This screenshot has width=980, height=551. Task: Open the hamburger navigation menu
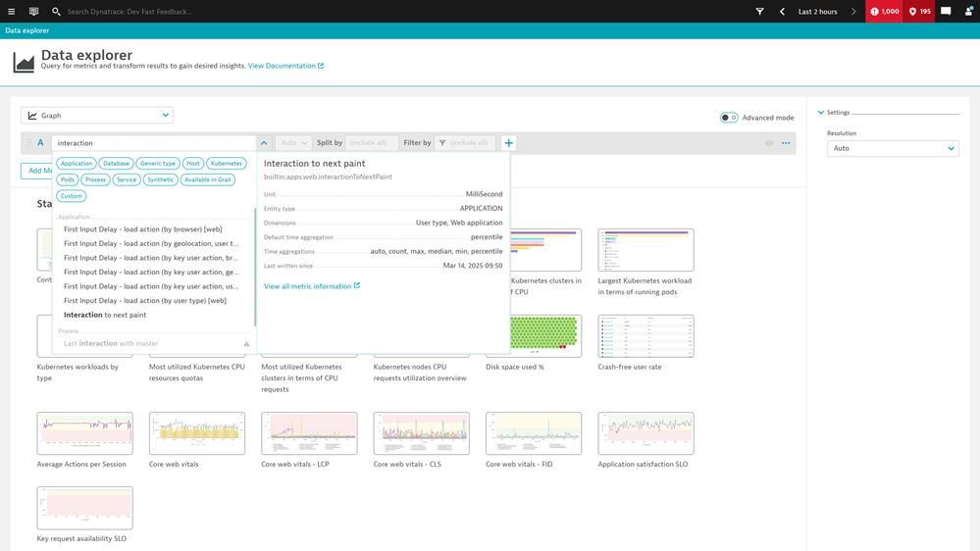point(12,12)
